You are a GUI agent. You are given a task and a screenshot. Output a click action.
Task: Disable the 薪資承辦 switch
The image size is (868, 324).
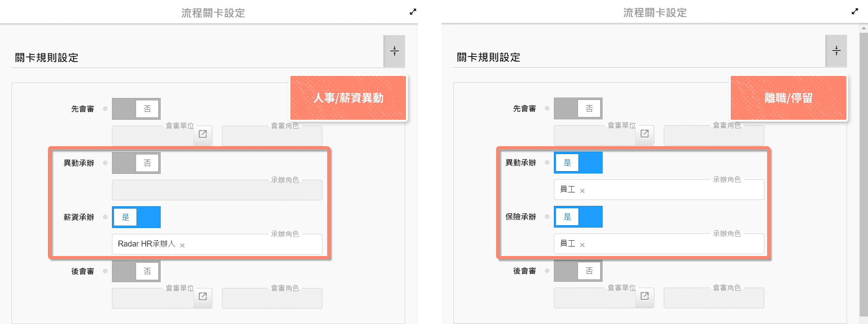pyautogui.click(x=136, y=217)
